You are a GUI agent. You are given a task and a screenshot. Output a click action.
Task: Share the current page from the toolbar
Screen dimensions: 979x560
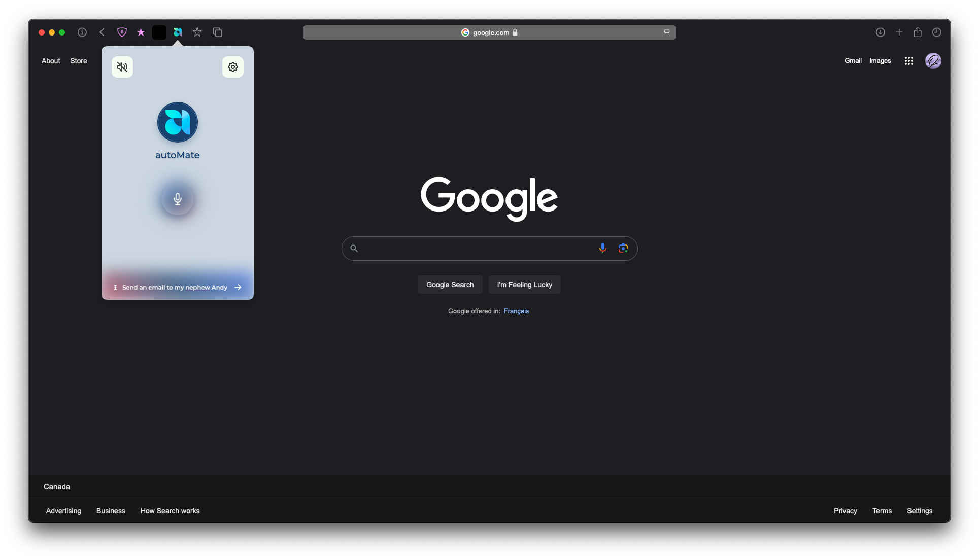tap(918, 32)
